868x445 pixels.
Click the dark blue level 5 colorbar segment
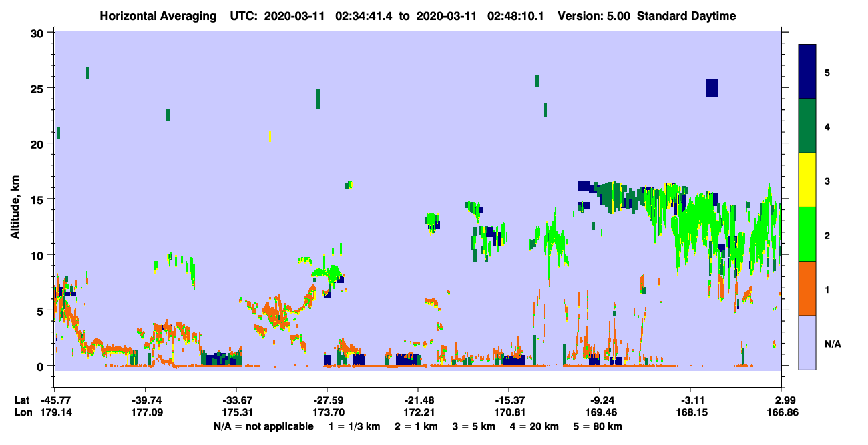(x=807, y=72)
